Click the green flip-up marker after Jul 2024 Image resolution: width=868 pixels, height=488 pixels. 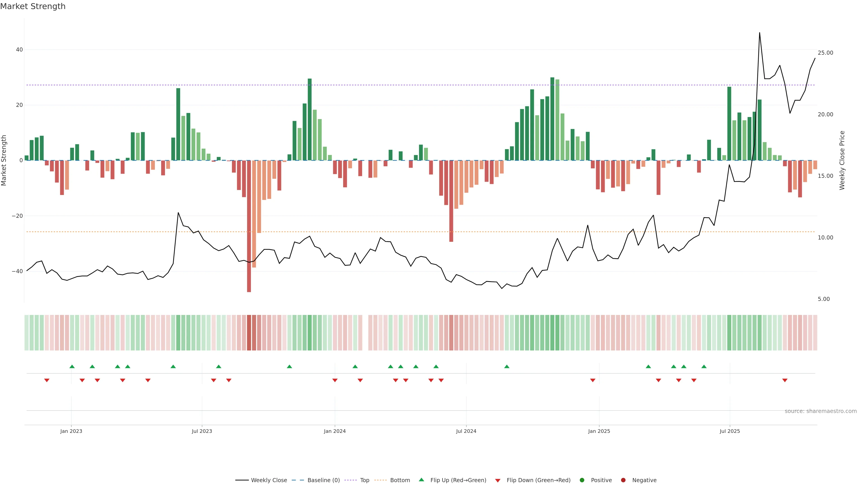pyautogui.click(x=507, y=366)
